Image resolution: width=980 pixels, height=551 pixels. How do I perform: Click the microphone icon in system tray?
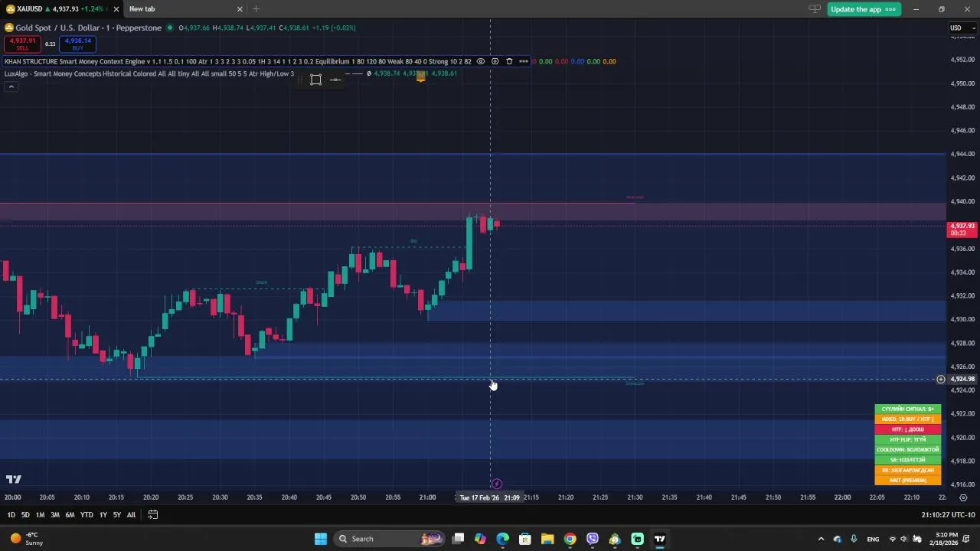854,539
